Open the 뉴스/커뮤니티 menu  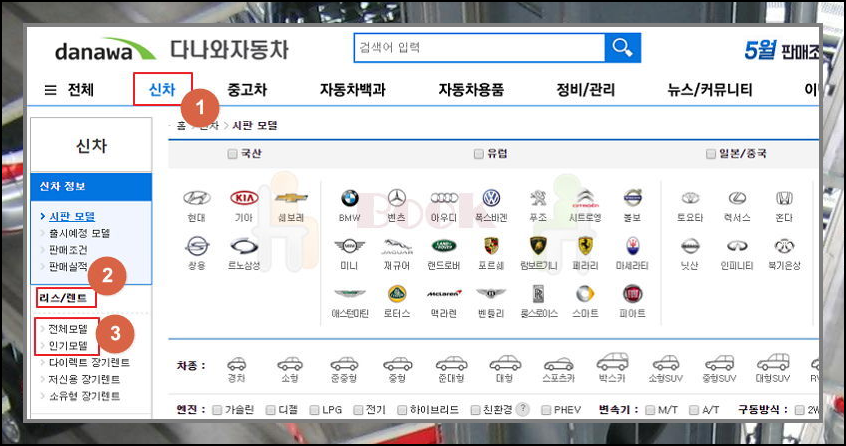tap(710, 90)
